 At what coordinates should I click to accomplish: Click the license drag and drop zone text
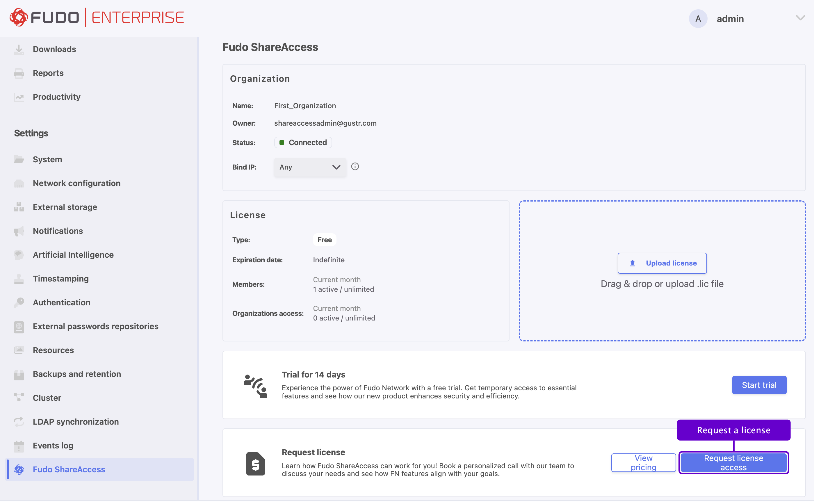pyautogui.click(x=662, y=284)
